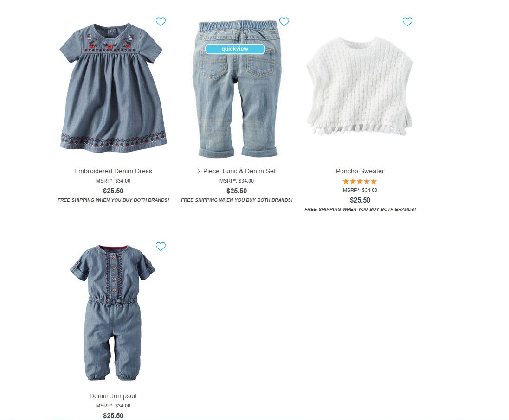The width and height of the screenshot is (509, 420).
Task: Open the Denim Jumpsuit product image
Action: click(x=113, y=313)
